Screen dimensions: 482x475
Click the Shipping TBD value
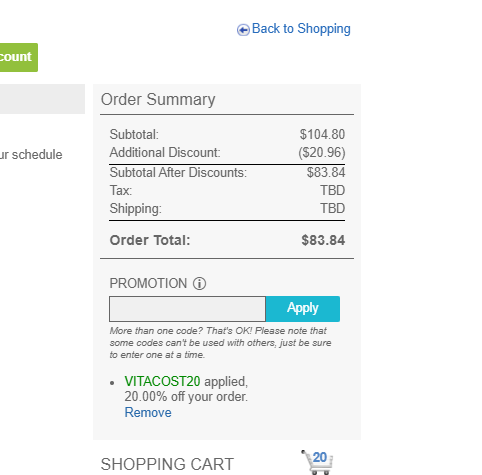click(333, 209)
